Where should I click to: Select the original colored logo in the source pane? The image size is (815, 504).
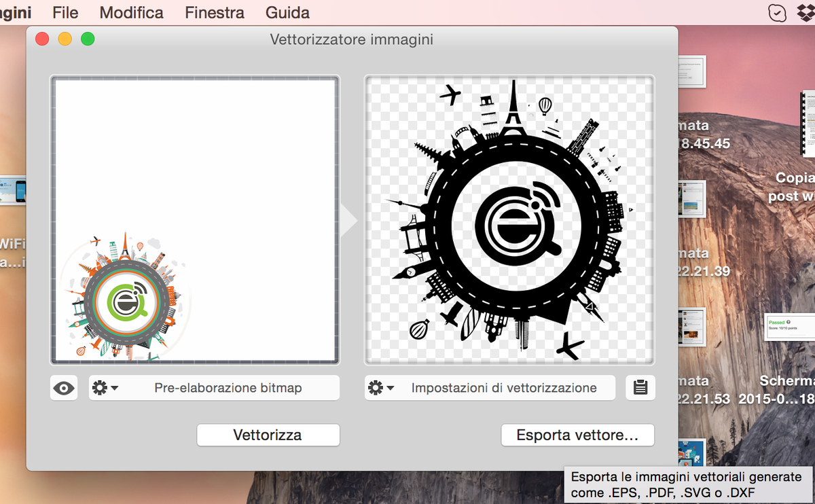[125, 297]
